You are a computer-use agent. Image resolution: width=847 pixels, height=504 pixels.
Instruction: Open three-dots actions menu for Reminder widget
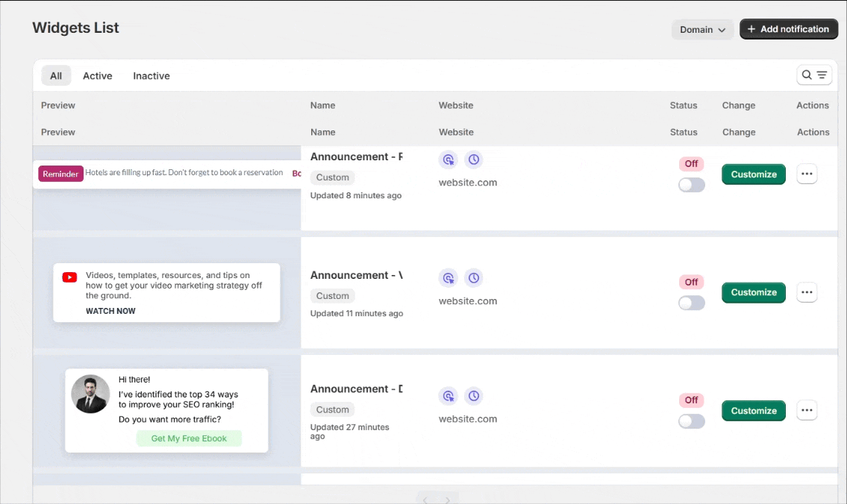(x=807, y=174)
